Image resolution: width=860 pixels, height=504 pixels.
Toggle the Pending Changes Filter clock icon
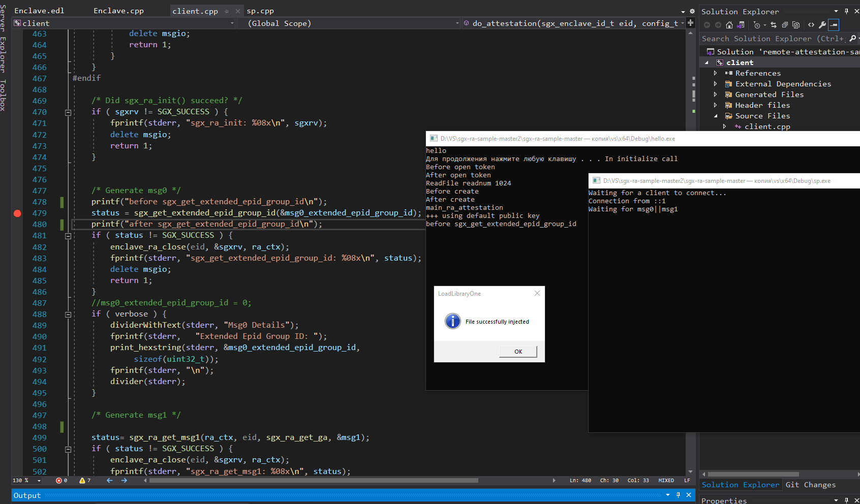[757, 24]
